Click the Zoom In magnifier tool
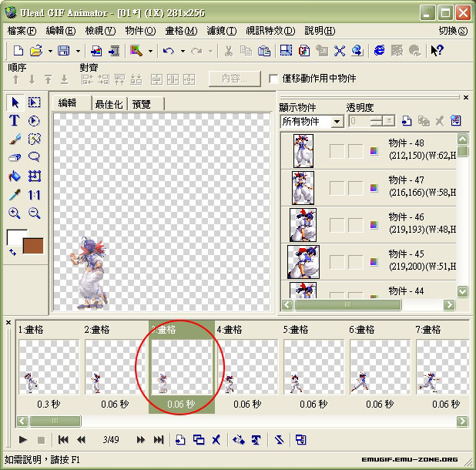 point(15,213)
